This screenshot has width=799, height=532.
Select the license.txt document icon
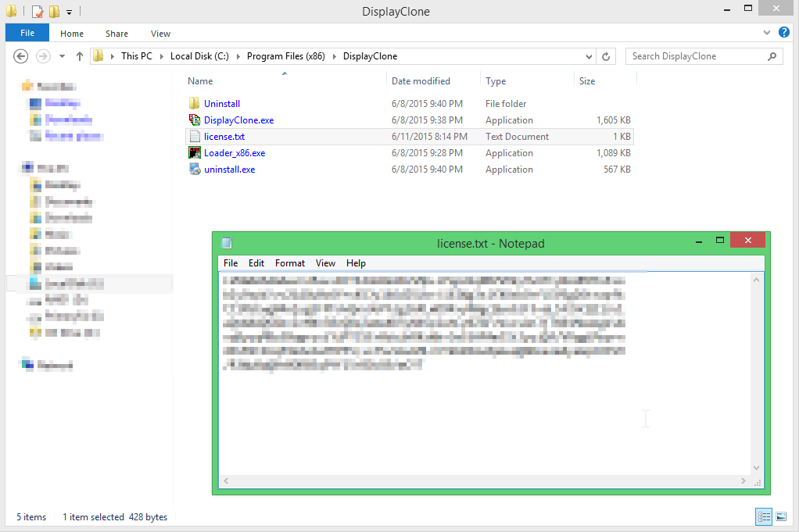(x=194, y=136)
